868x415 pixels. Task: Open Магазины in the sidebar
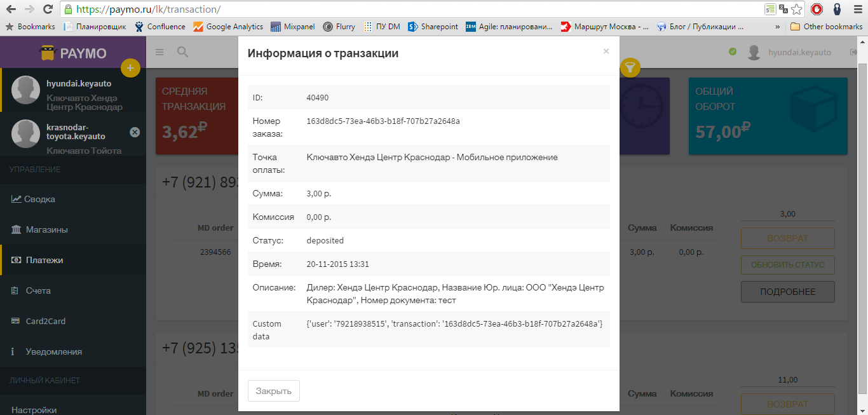click(73, 229)
